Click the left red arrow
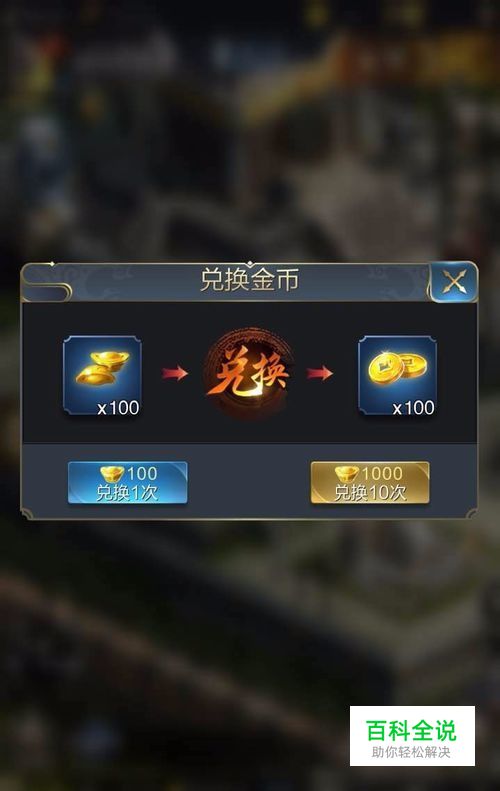Viewport: 500px width, 791px height. point(175,373)
